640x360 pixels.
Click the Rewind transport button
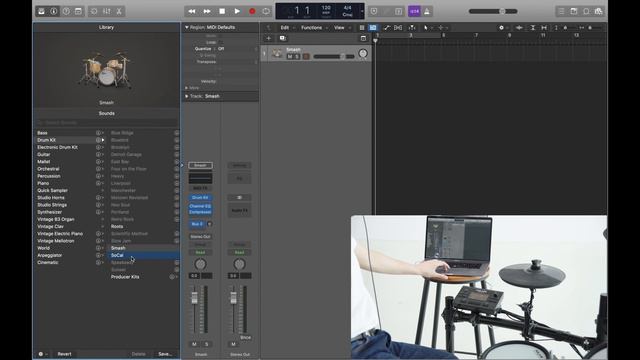(x=191, y=11)
